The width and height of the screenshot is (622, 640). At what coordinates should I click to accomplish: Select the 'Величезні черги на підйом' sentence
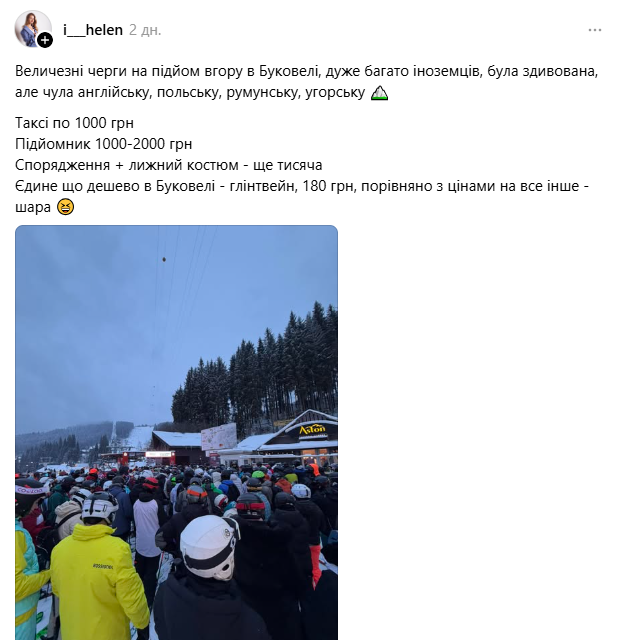[307, 71]
